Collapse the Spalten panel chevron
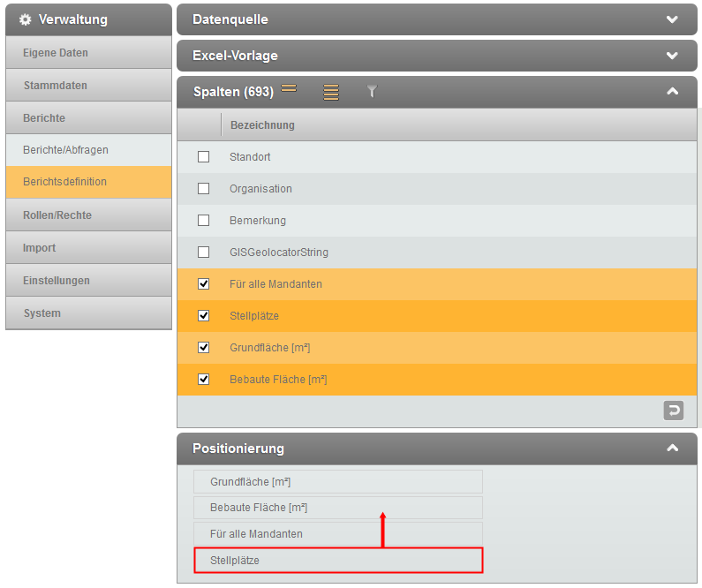Viewport: 702px width, 588px height. (x=673, y=91)
